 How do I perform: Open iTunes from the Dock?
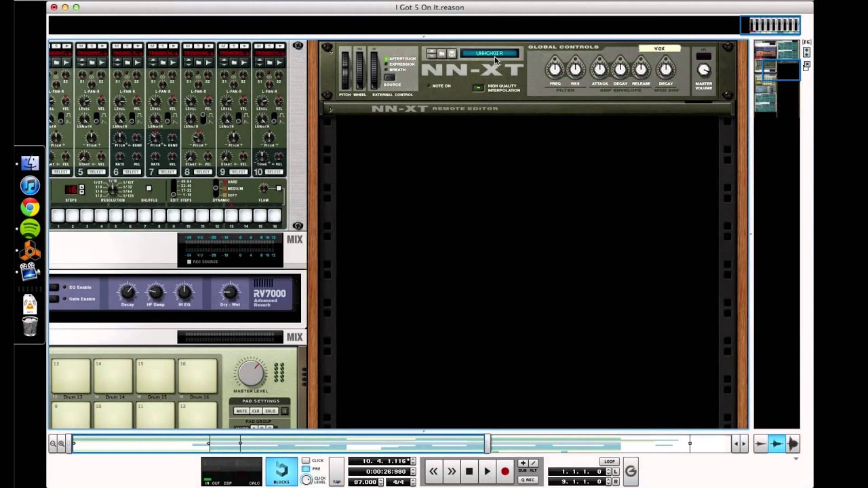[30, 185]
